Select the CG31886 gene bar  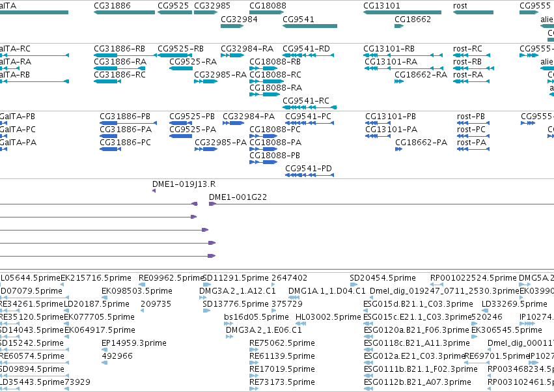tap(124, 12)
